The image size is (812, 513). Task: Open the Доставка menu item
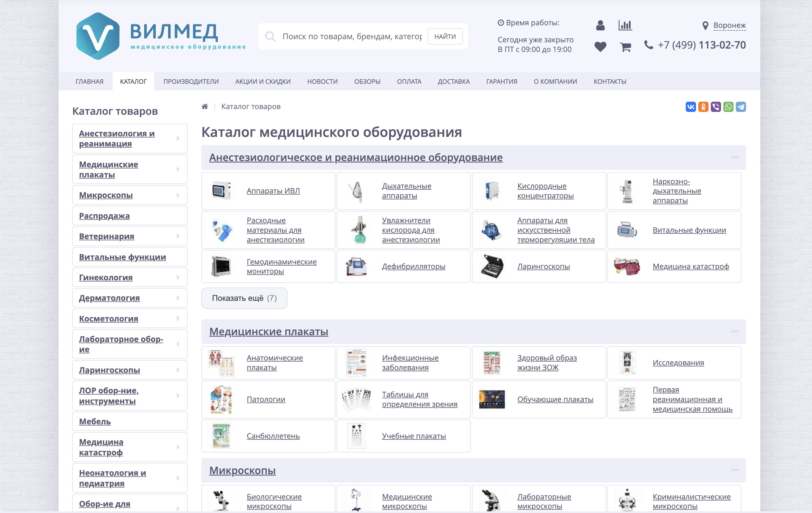click(x=453, y=82)
